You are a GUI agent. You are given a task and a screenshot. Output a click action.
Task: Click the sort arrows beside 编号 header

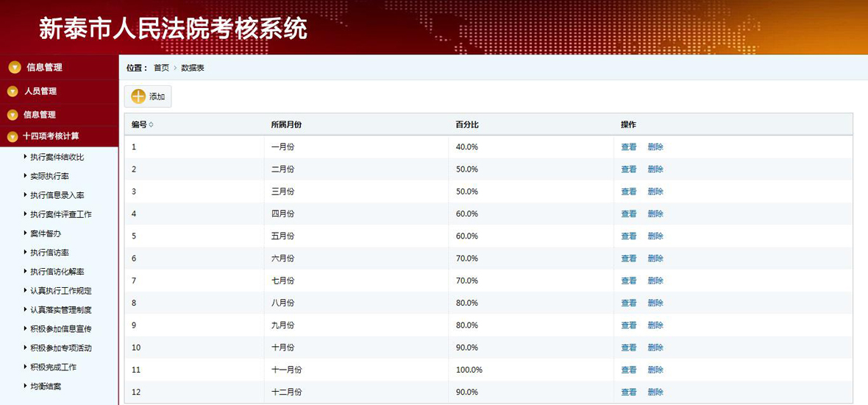click(x=152, y=125)
